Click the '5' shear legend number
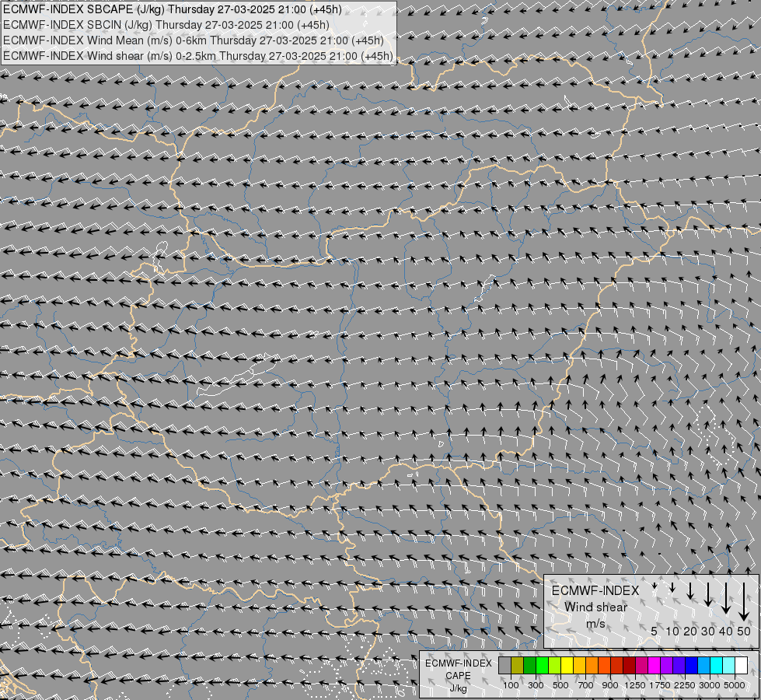The height and width of the screenshot is (700, 761). point(655,632)
